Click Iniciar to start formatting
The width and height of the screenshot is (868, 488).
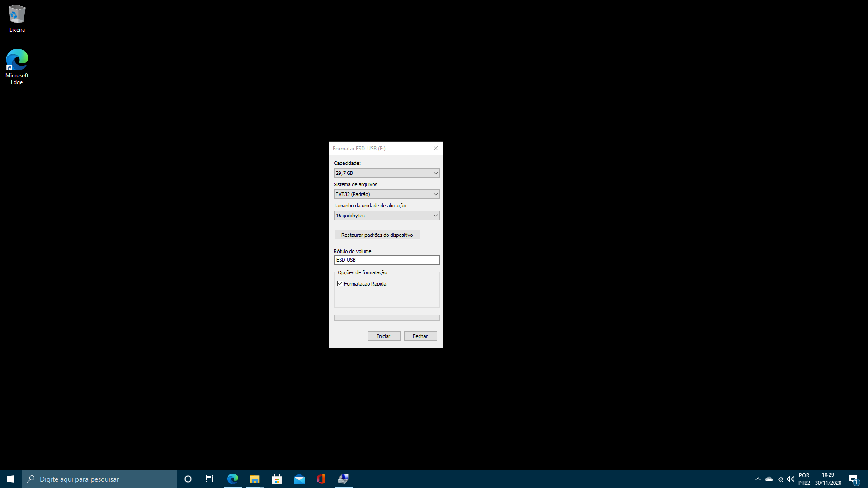384,336
